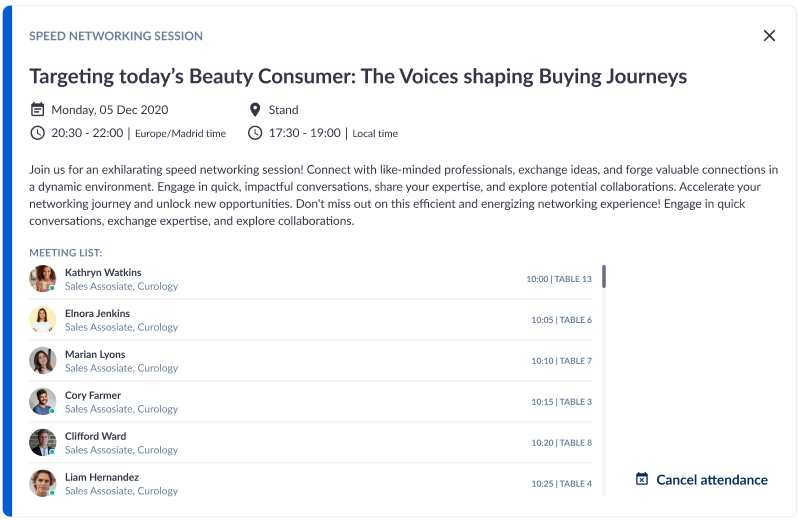Screen dimensions: 798x520
Task: Close the speed networking session dialog
Action: [769, 36]
